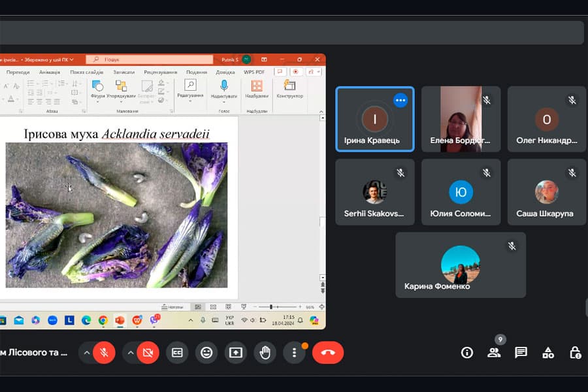The image size is (588, 392).
Task: Open the Редагування editing dropdown
Action: [190, 90]
